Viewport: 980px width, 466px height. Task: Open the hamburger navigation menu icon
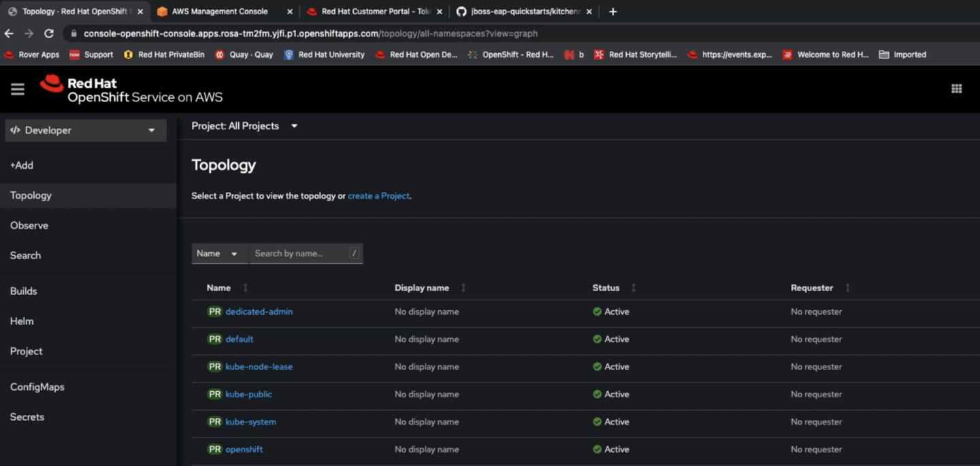pyautogui.click(x=18, y=89)
